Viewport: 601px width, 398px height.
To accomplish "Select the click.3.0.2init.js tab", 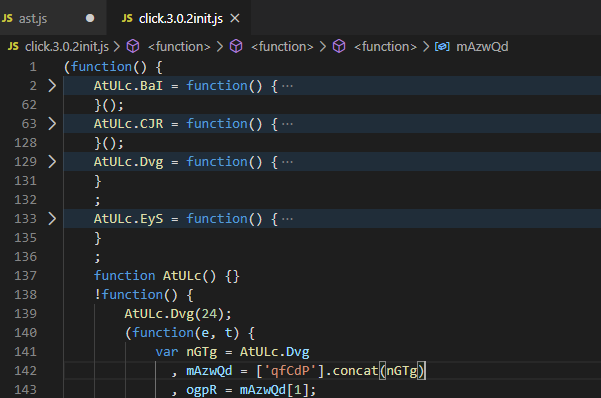I will [x=181, y=18].
